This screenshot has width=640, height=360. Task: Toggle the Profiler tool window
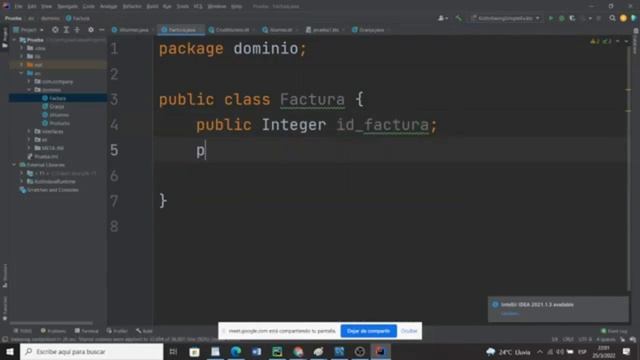click(x=117, y=331)
